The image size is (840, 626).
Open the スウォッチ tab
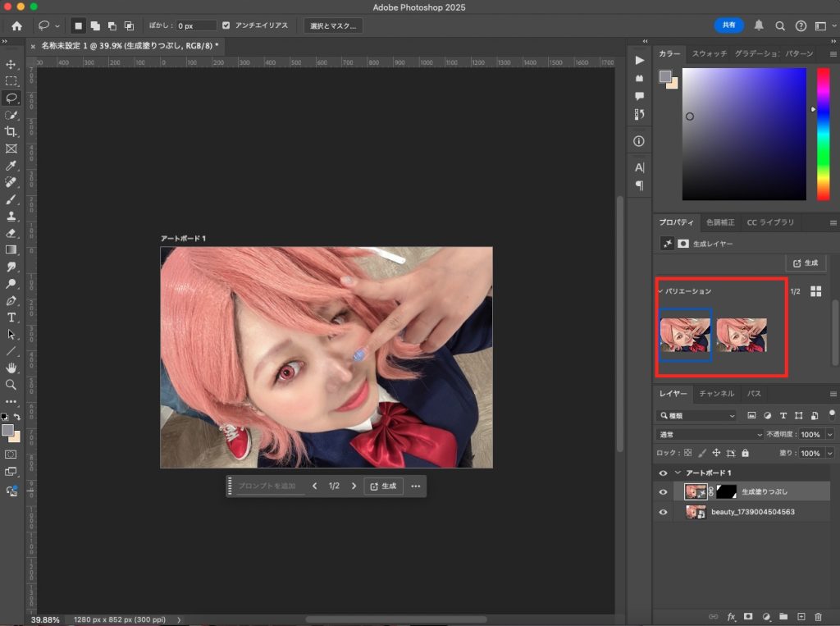710,53
